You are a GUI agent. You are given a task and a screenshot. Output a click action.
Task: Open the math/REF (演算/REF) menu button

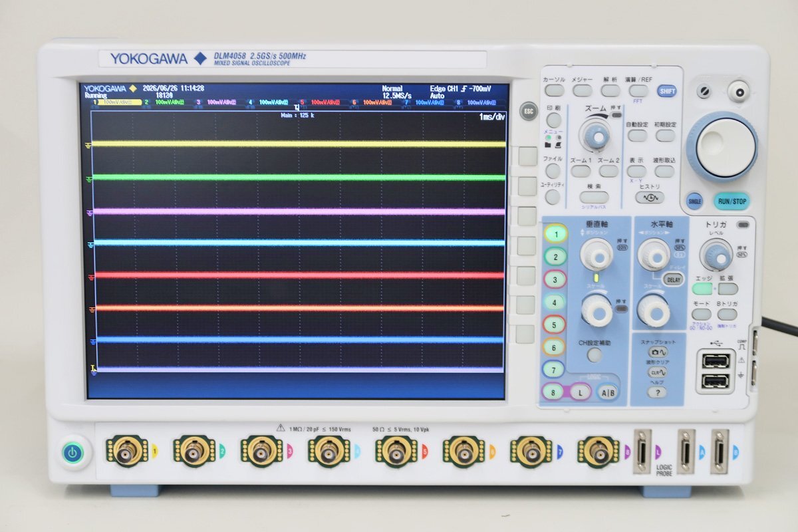point(638,90)
